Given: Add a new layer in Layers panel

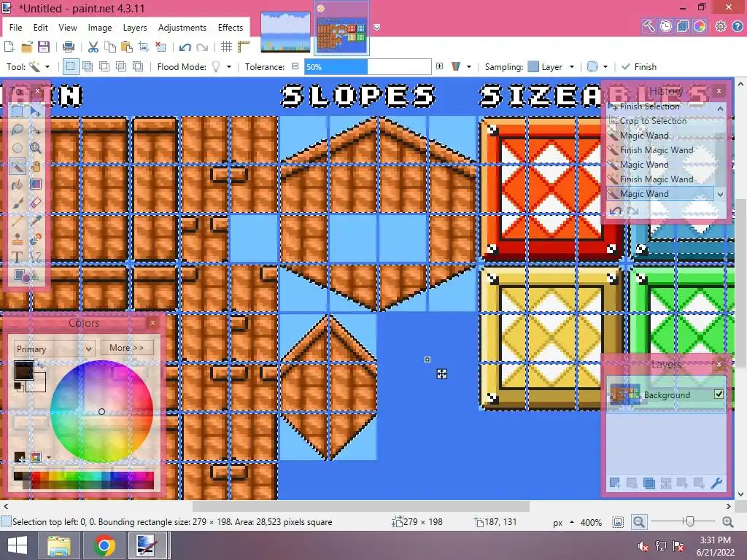Looking at the screenshot, I should [615, 483].
